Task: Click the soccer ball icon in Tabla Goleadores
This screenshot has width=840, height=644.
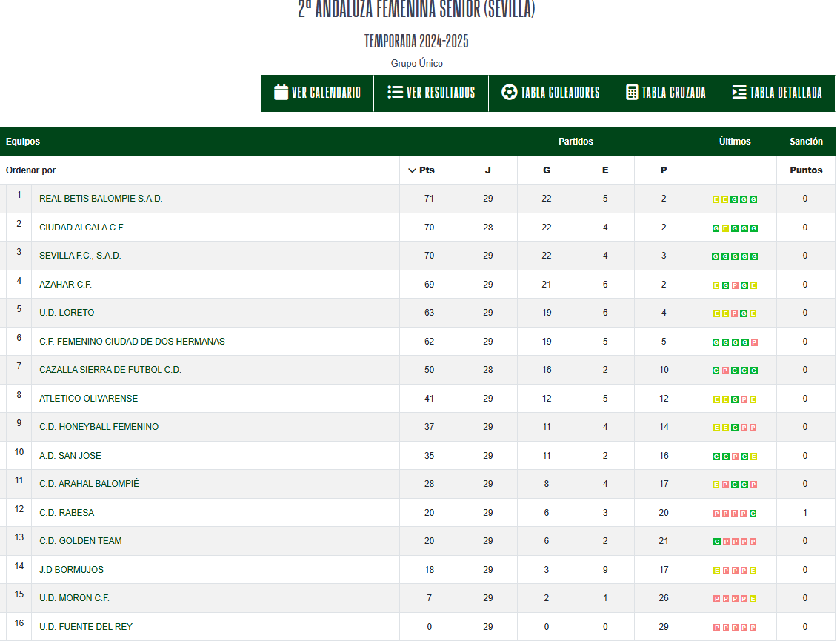Action: [x=510, y=92]
